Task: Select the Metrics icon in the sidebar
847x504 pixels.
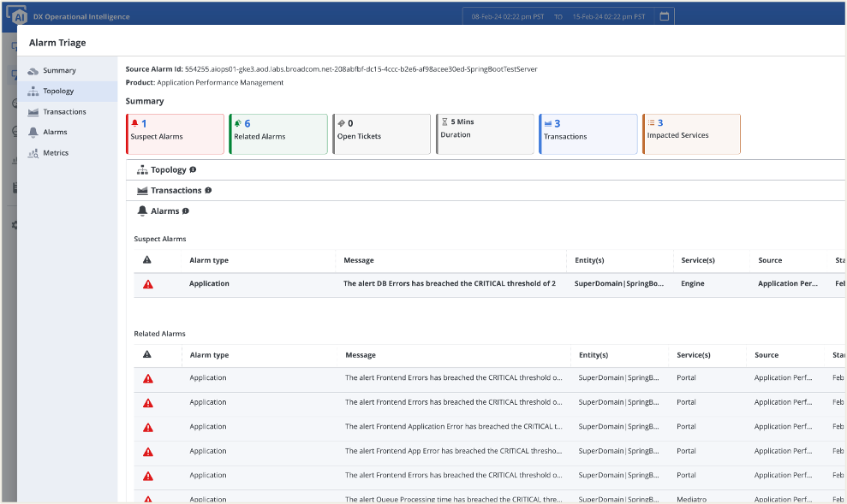Action: [33, 152]
